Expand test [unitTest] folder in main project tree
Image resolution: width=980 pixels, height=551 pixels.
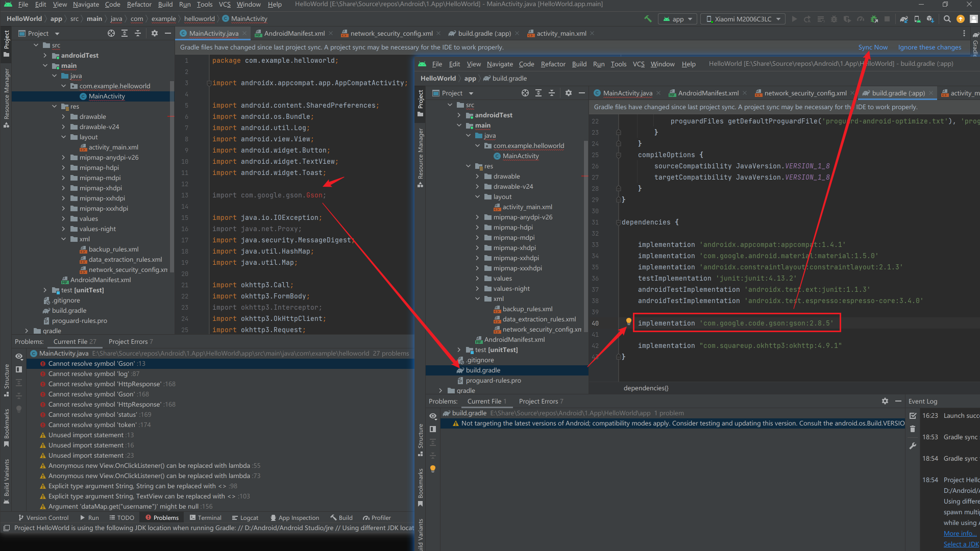coord(45,290)
